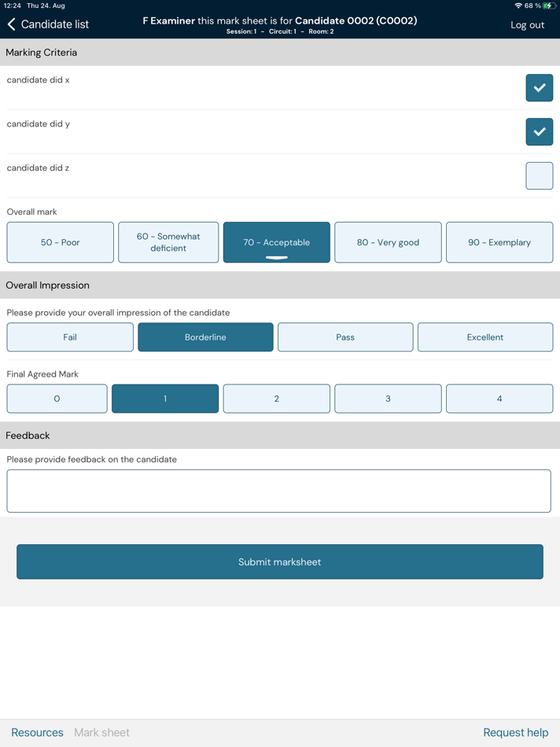Request help from the bottom bar
The image size is (560, 747).
point(516,732)
